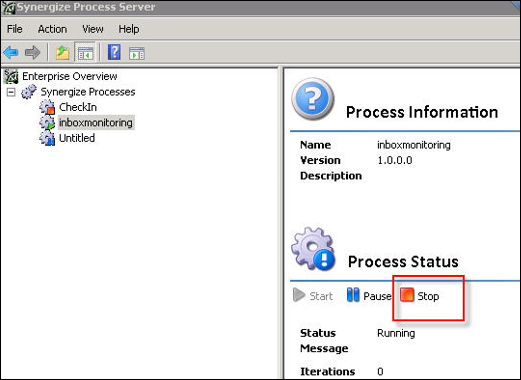Image resolution: width=521 pixels, height=380 pixels.
Task: Open the Action menu
Action: 52,29
